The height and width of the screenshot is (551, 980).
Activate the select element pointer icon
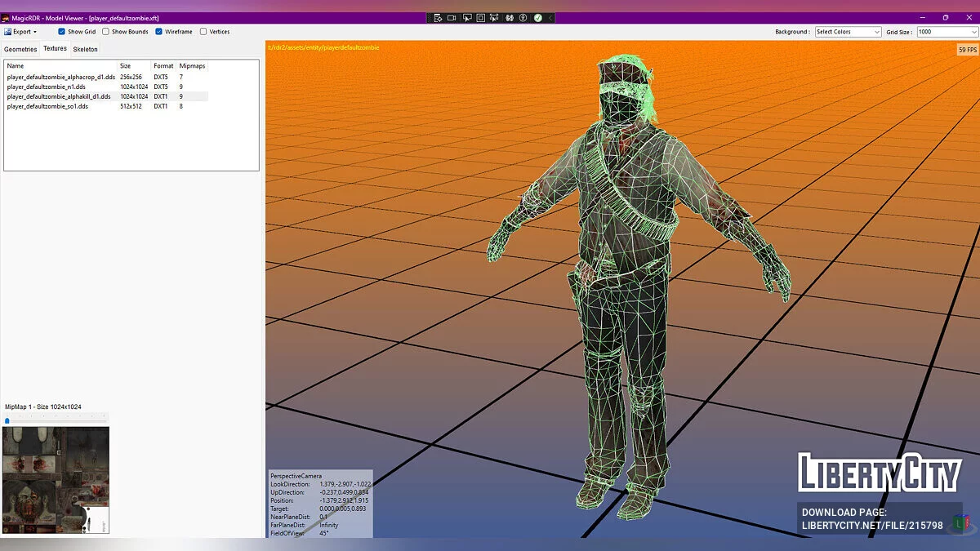click(467, 17)
